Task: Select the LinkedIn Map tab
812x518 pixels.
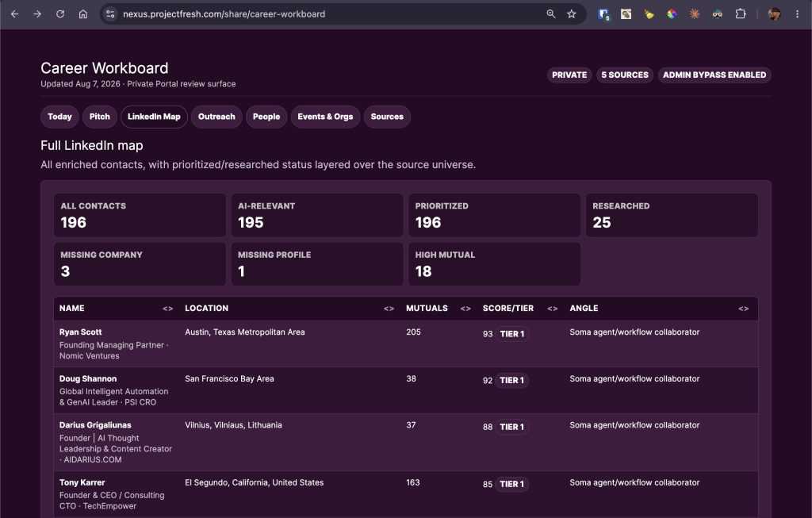Action: coord(154,117)
